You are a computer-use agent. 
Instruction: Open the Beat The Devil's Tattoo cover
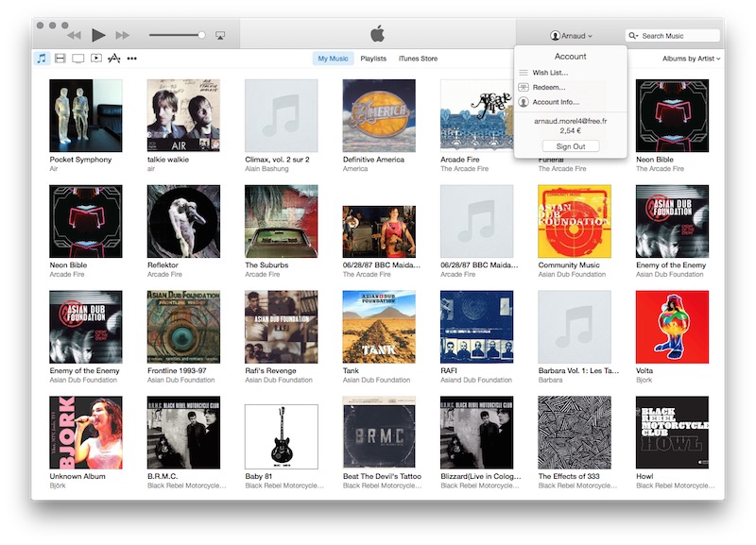click(379, 433)
